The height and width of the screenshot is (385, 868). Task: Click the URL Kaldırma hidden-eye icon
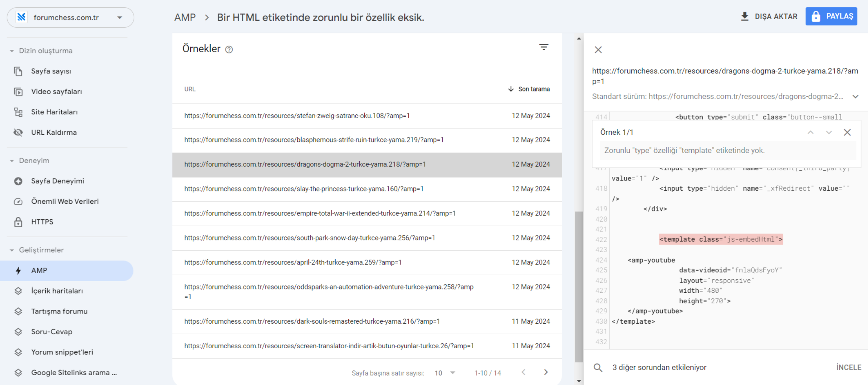click(18, 132)
